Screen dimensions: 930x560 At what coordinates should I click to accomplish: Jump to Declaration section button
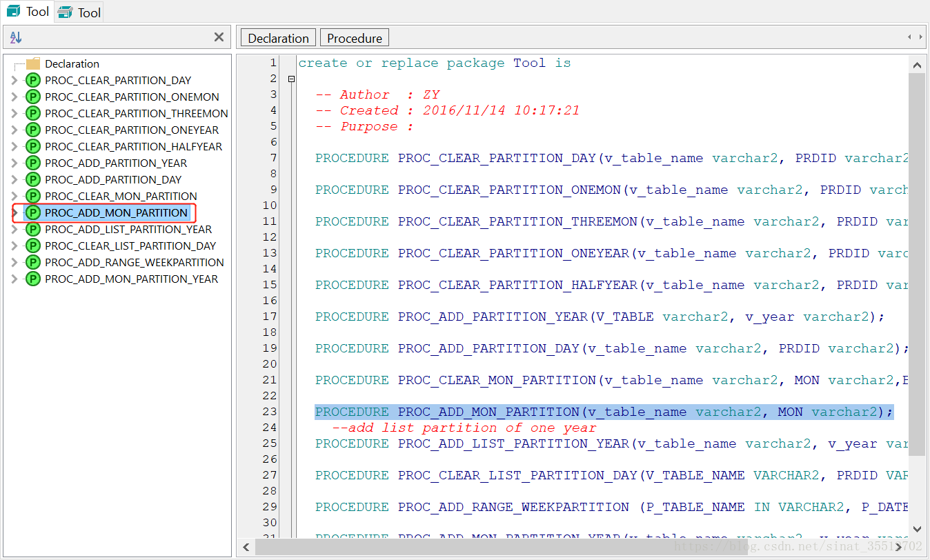tap(278, 38)
